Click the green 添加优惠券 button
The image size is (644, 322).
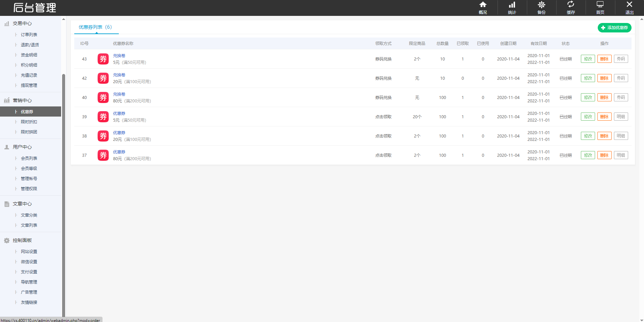[614, 28]
